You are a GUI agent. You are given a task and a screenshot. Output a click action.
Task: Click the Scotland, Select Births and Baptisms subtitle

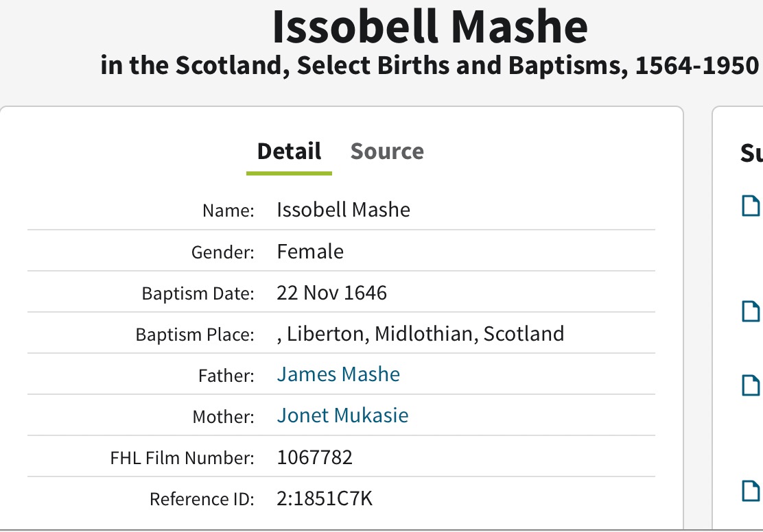[430, 66]
